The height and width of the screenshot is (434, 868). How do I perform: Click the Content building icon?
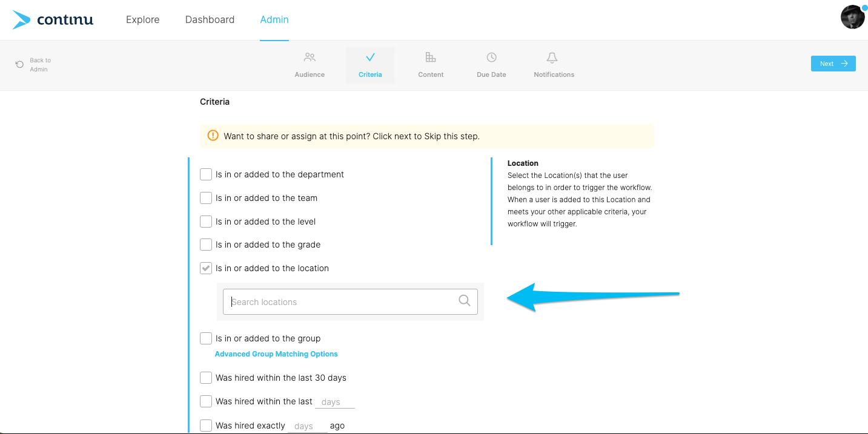click(431, 58)
